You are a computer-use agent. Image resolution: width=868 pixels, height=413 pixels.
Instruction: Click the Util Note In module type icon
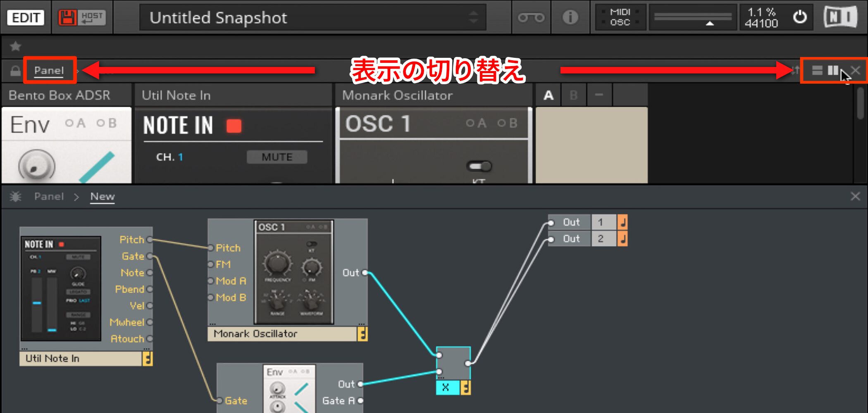click(x=148, y=358)
